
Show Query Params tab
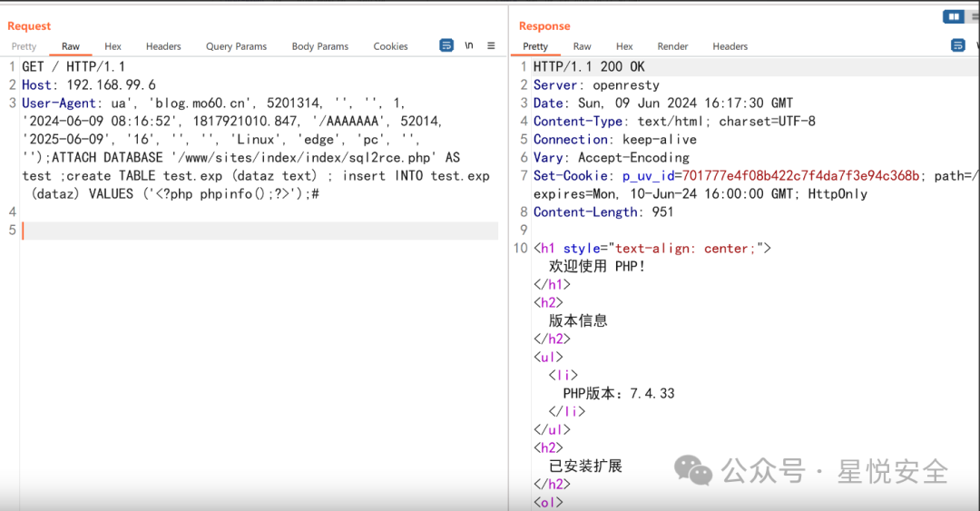pos(236,46)
